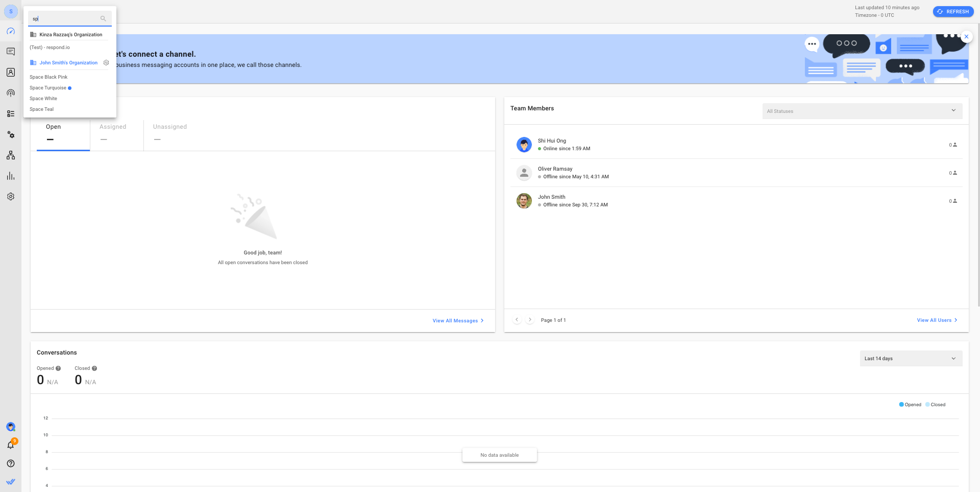Viewport: 980px width, 492px height.
Task: Open the Messages chat icon in sidebar
Action: [11, 52]
